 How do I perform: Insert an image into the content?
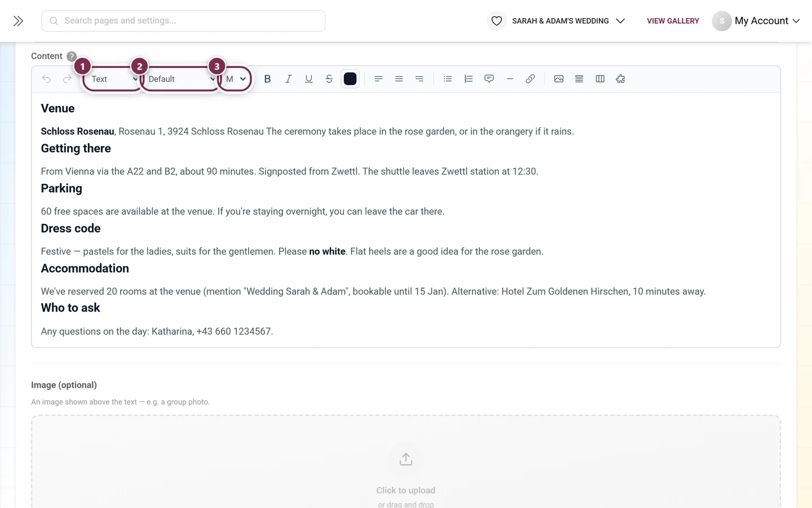[x=559, y=79]
